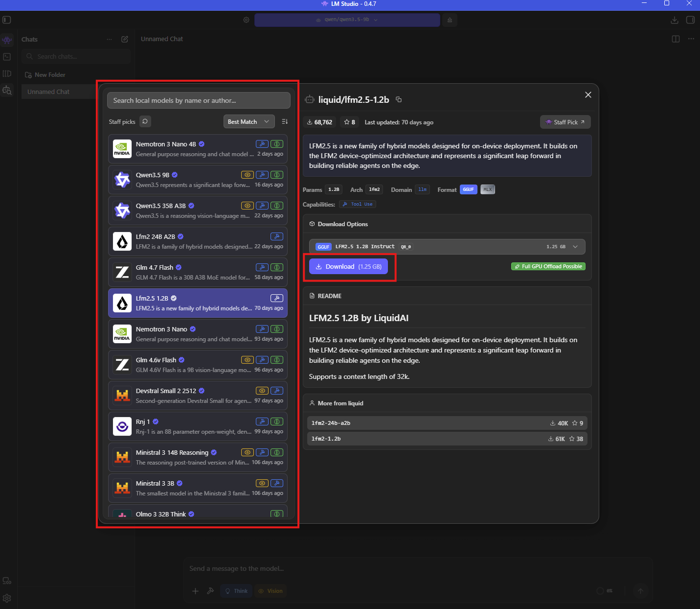Select Qwen3.5 35B A3B model
Screen dimensions: 700x609
click(198, 211)
